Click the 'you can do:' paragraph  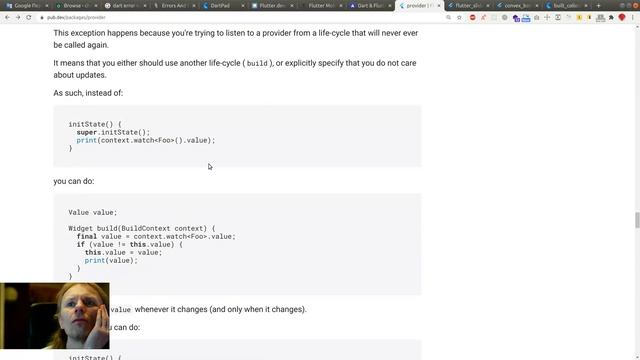point(74,181)
